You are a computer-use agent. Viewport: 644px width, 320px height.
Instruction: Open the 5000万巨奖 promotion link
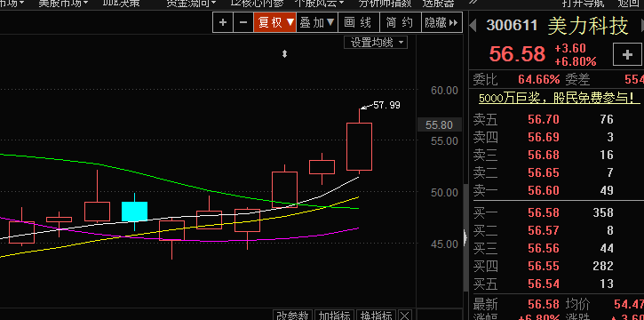560,98
